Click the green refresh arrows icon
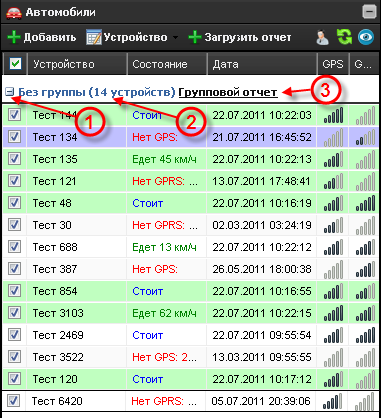Screen dimensions: 381x418 coord(344,37)
